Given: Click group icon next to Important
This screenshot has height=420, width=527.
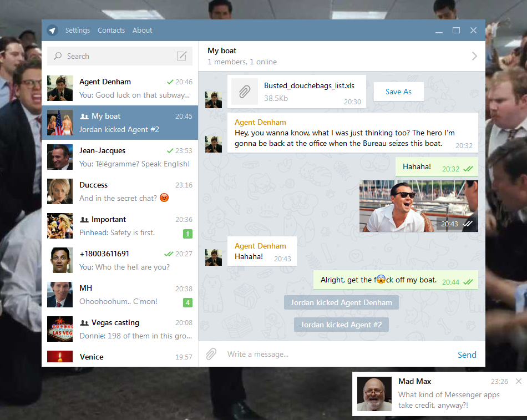Looking at the screenshot, I should coord(84,220).
